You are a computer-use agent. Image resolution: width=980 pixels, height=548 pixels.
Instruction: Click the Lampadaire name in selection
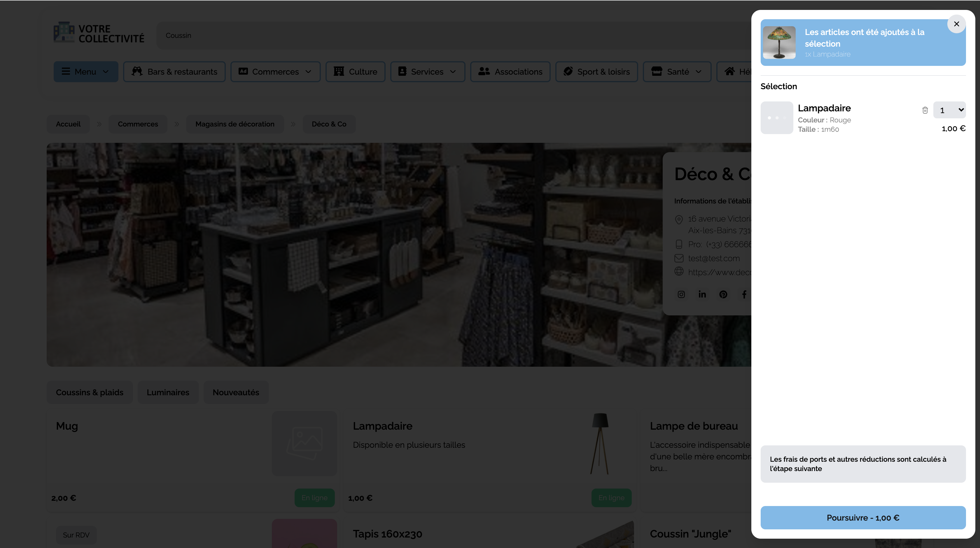point(824,108)
